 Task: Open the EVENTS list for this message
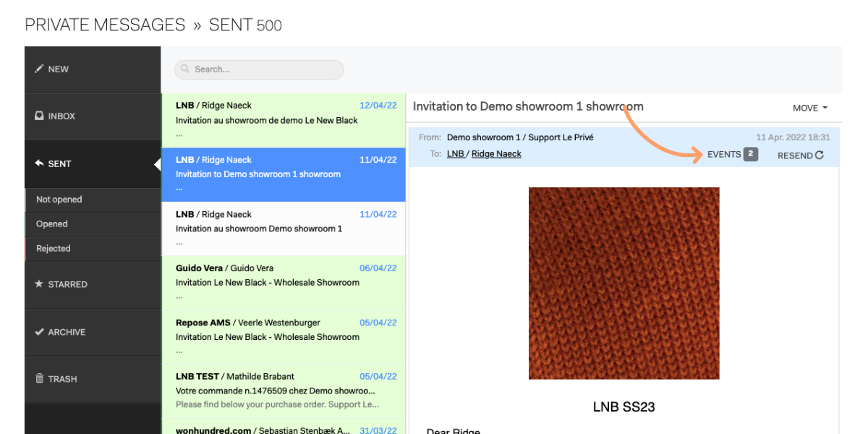pyautogui.click(x=732, y=154)
